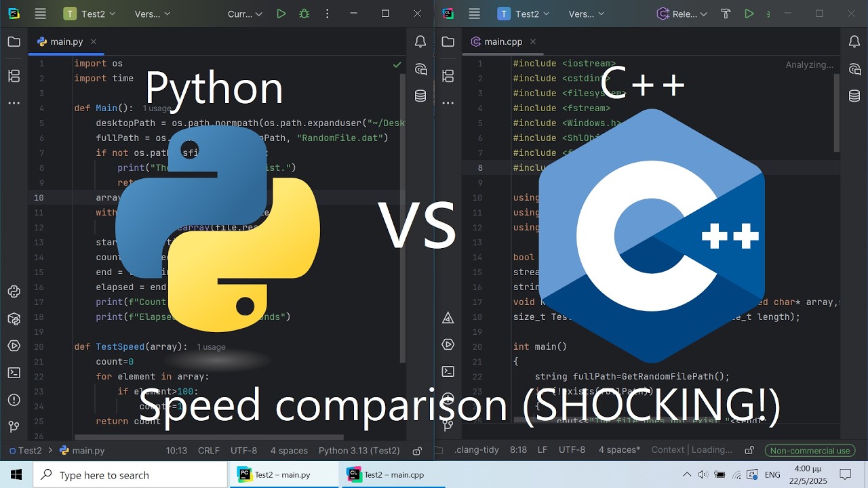
Task: Open AI Assistant panel in CLion
Action: tap(854, 69)
